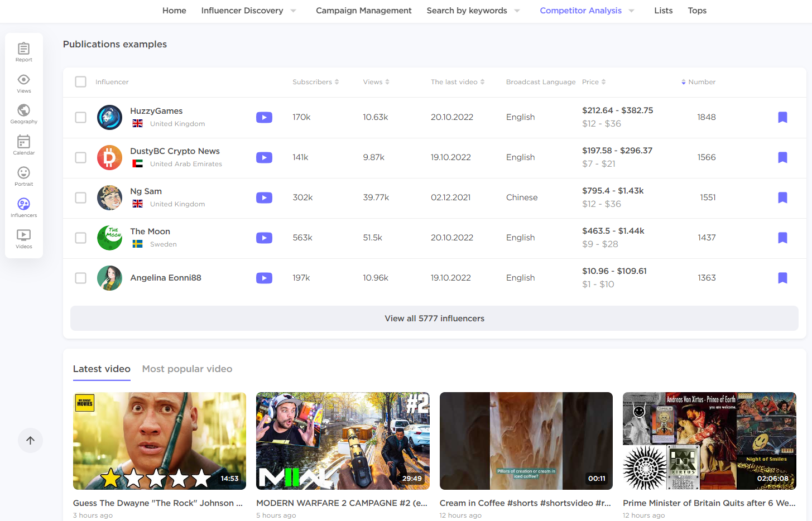
Task: Open 'Cream in Coffee #shorts' video title
Action: tap(525, 503)
